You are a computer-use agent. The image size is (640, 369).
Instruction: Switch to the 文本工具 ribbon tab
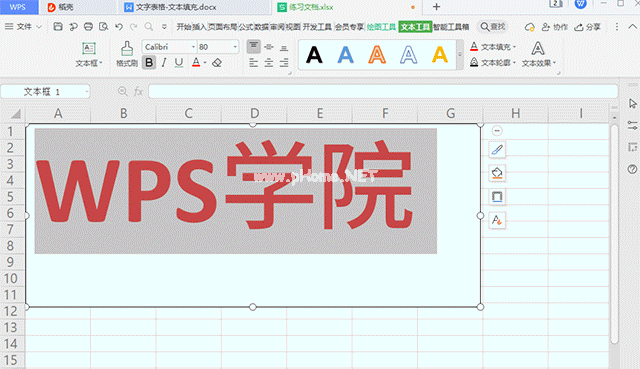click(x=415, y=27)
